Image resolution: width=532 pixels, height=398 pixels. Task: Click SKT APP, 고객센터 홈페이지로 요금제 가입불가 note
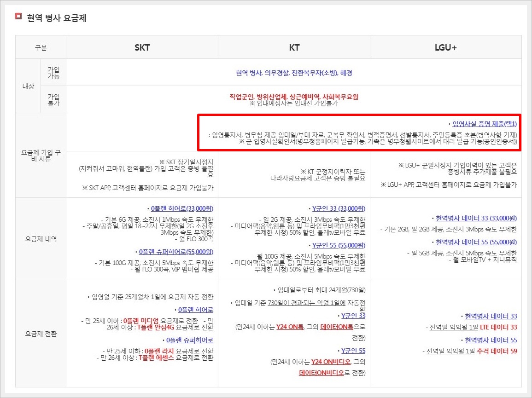click(x=147, y=188)
